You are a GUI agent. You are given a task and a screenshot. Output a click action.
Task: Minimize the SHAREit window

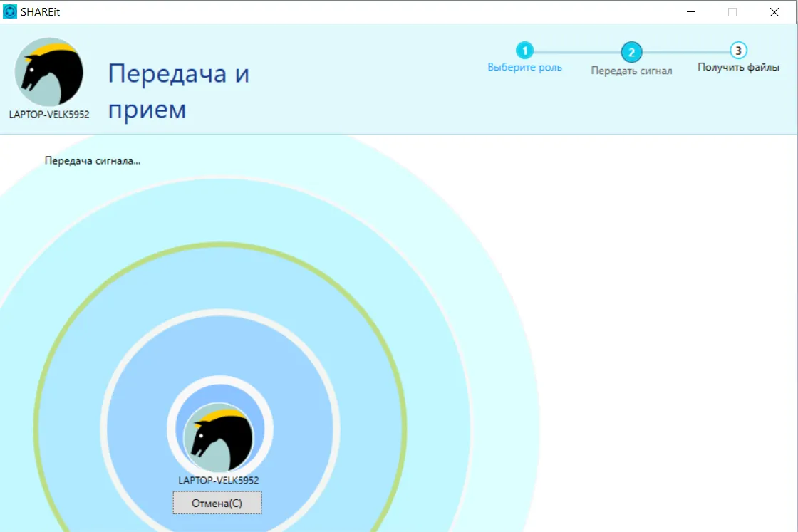coord(690,12)
